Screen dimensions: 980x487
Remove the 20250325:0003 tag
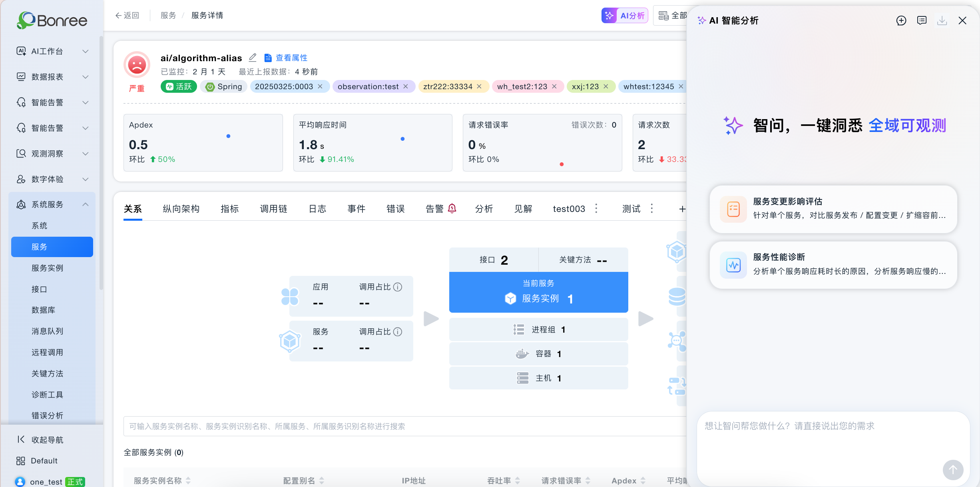pyautogui.click(x=320, y=86)
